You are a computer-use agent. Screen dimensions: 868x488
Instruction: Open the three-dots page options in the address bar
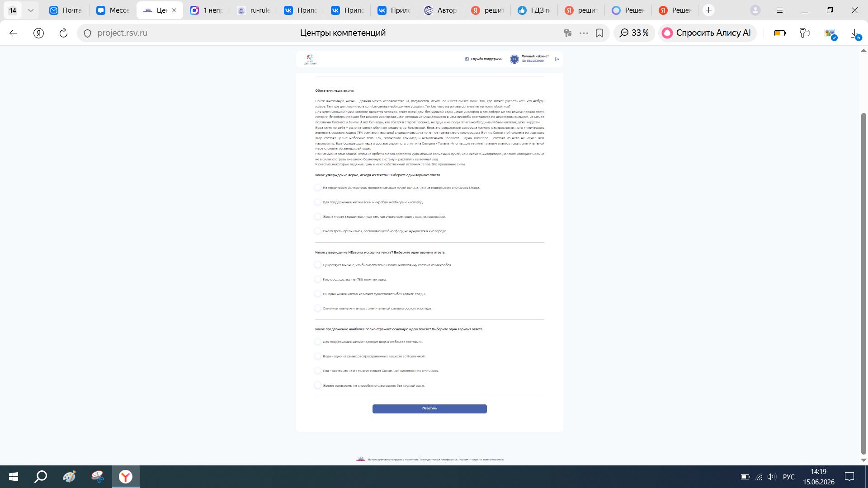[584, 33]
